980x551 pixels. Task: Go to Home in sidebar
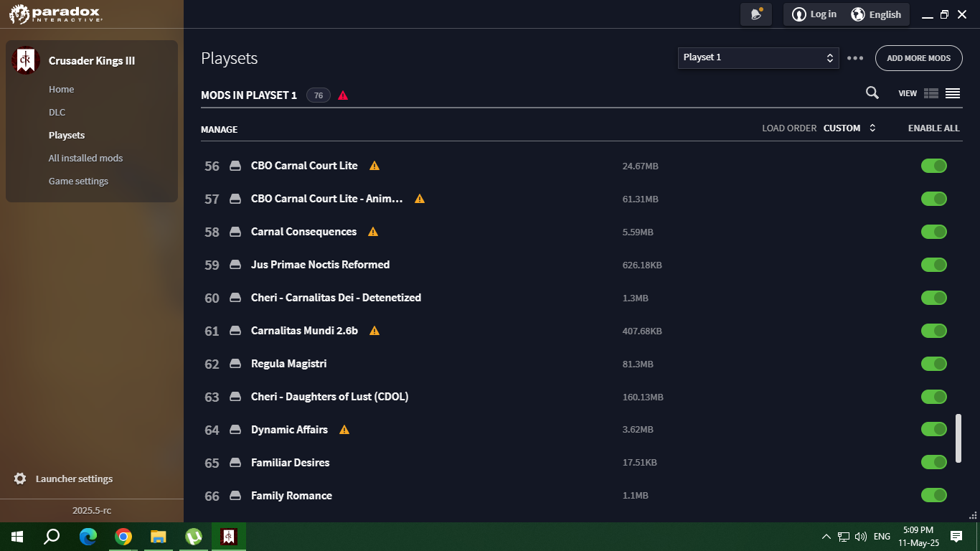(61, 89)
